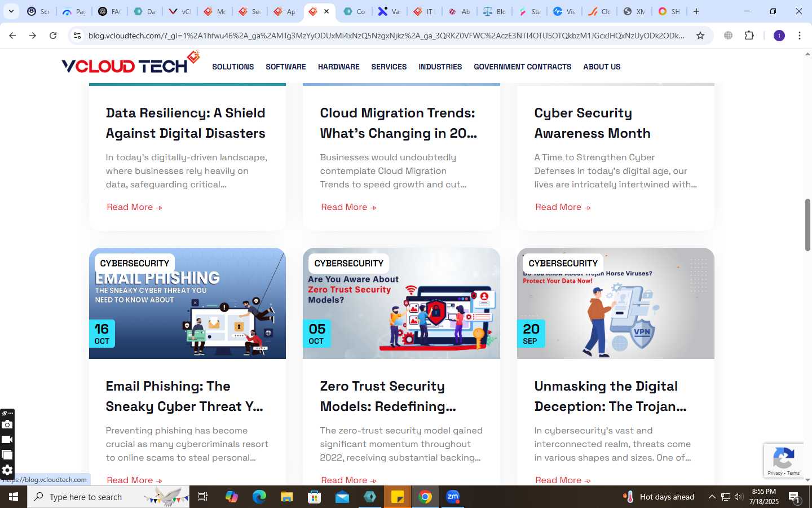Image resolution: width=812 pixels, height=508 pixels.
Task: Switch to the 'Vis' tab
Action: click(x=564, y=11)
